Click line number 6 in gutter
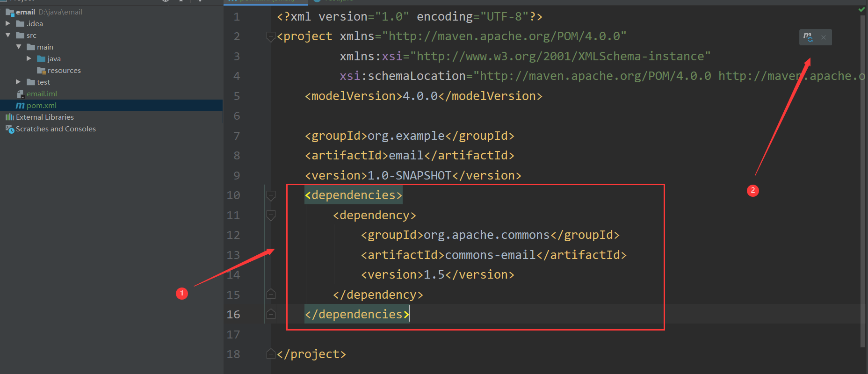Viewport: 868px width, 374px height. tap(237, 116)
